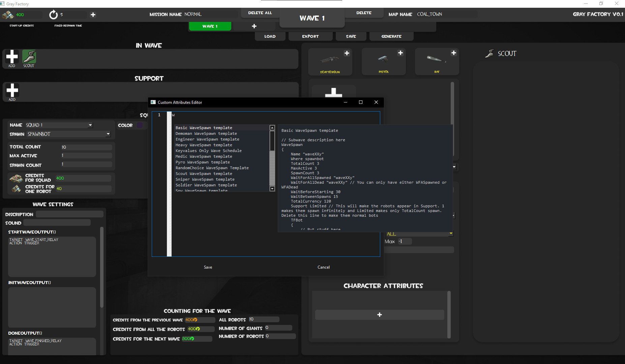The width and height of the screenshot is (625, 364).
Task: Cancel the Custom Attributes Editor dialog
Action: [323, 267]
